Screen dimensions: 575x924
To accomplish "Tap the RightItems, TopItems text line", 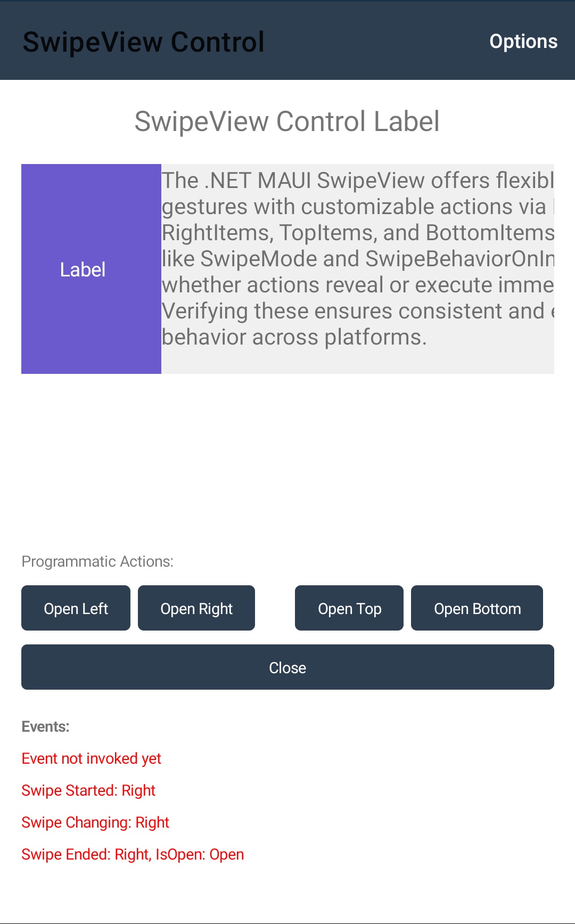I will pos(358,233).
